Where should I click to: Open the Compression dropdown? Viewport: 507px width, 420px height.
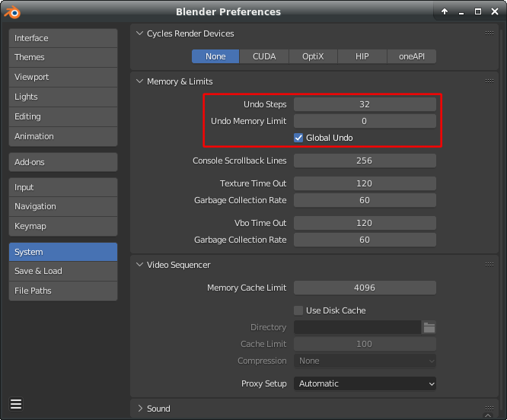tap(365, 361)
